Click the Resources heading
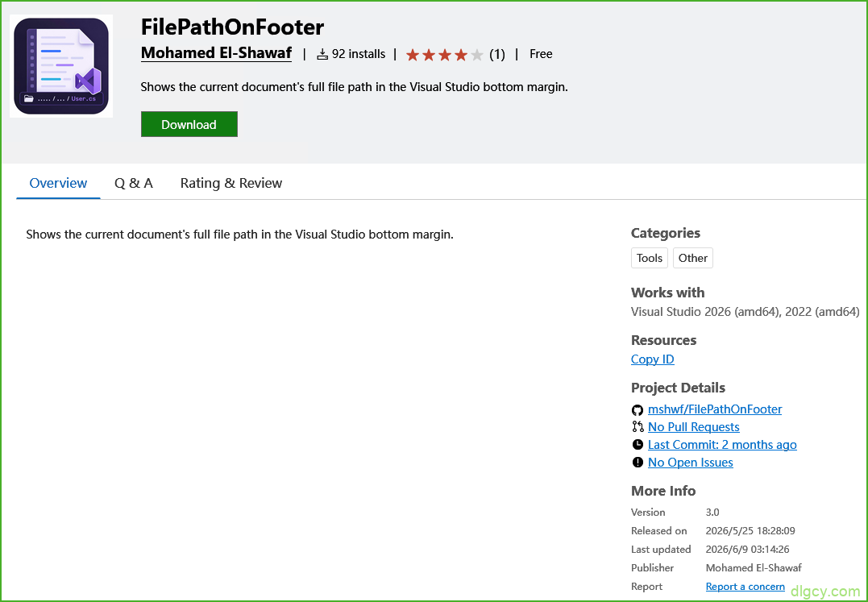The height and width of the screenshot is (602, 868). click(664, 340)
